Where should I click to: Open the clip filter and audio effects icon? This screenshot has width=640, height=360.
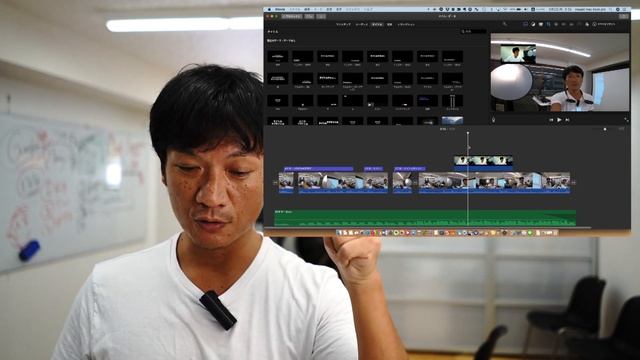coord(587,24)
